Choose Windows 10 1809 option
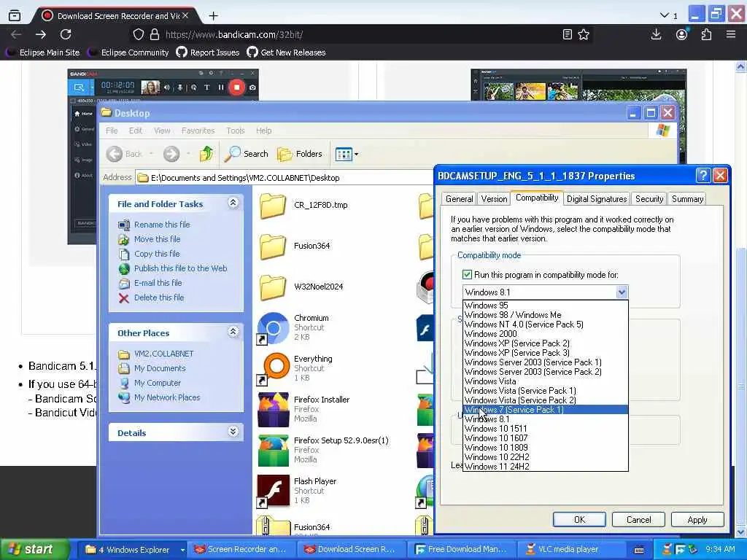The height and width of the screenshot is (560, 747). 545,448
